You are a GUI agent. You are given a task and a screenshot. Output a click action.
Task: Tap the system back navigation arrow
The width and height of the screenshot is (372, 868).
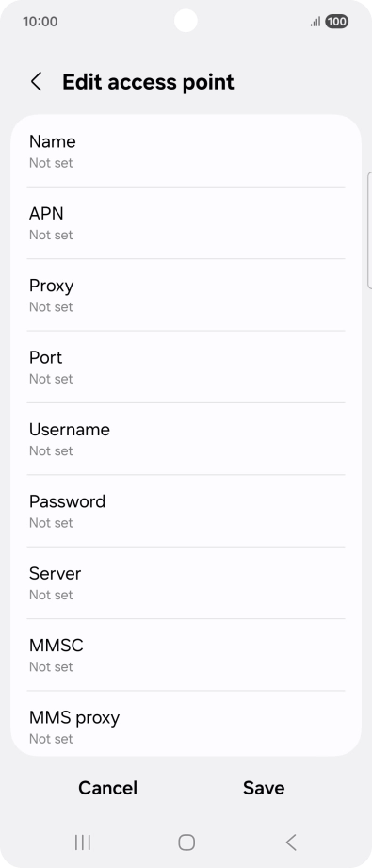coord(291,843)
